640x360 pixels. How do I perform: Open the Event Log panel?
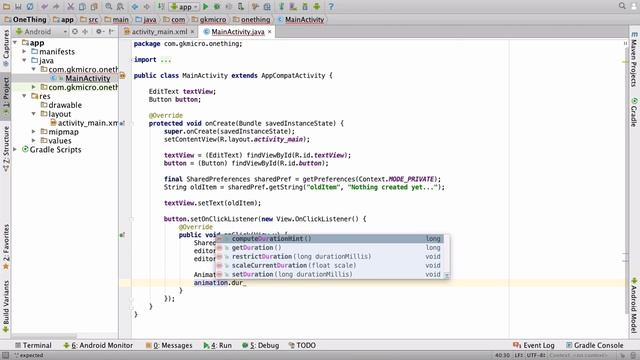coord(534,345)
